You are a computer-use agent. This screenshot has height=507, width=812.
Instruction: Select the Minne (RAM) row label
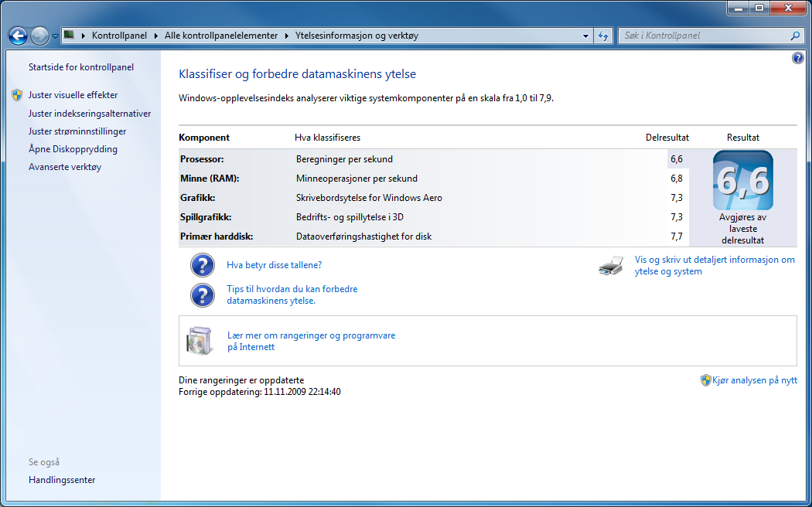click(210, 179)
